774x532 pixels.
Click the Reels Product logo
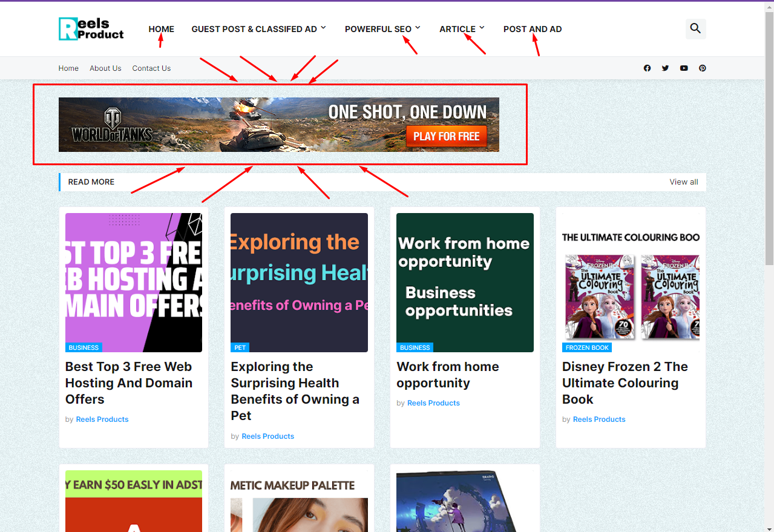point(91,28)
